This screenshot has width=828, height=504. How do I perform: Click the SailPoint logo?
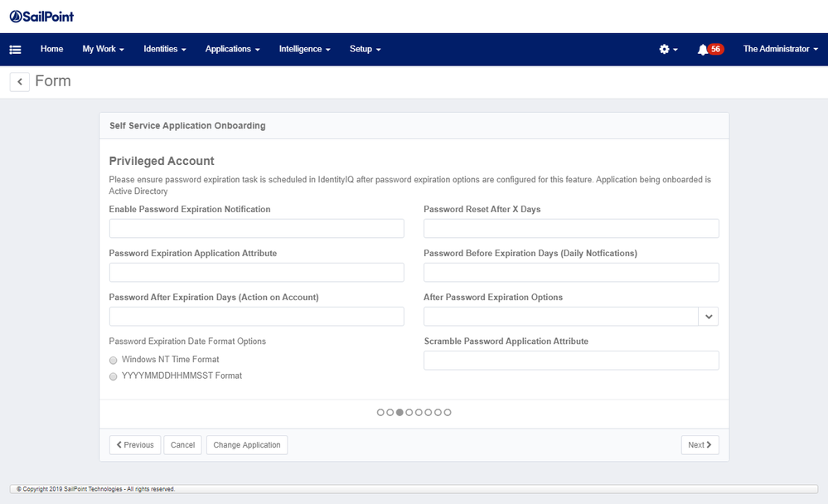coord(41,17)
